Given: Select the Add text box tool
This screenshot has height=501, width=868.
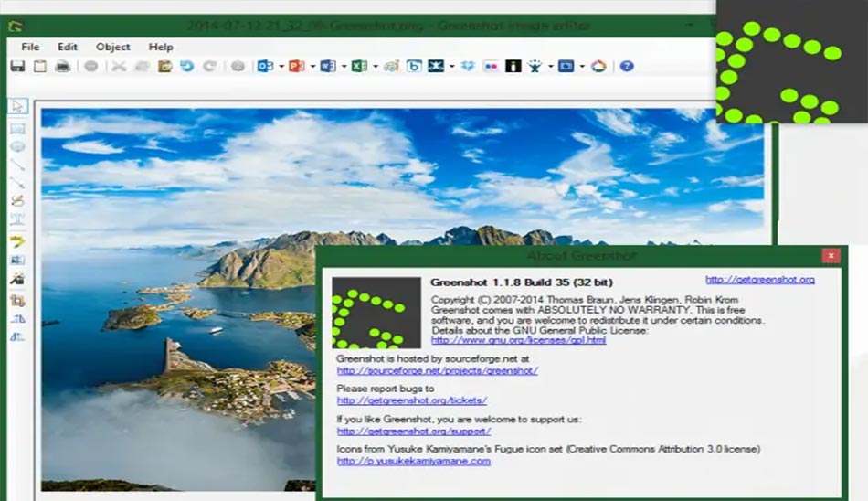Looking at the screenshot, I should (17, 219).
